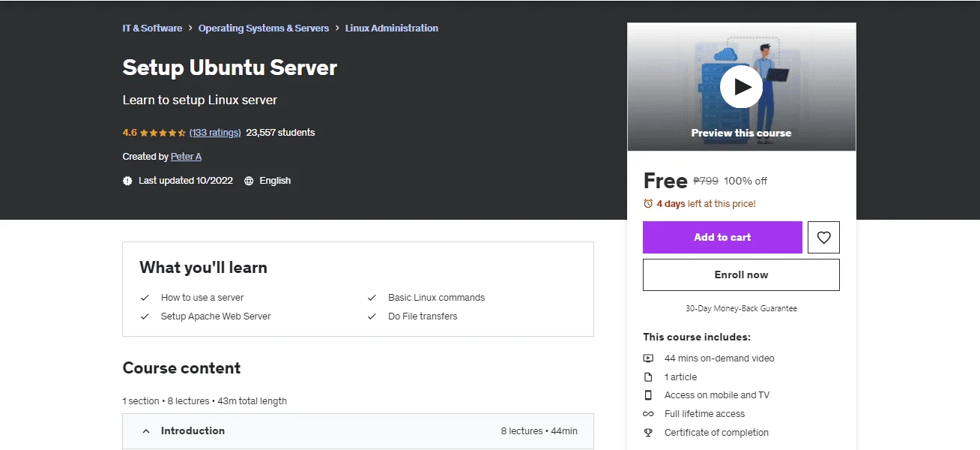Screen dimensions: 980x450
Task: Click This course includes heading
Action: pyautogui.click(x=697, y=337)
